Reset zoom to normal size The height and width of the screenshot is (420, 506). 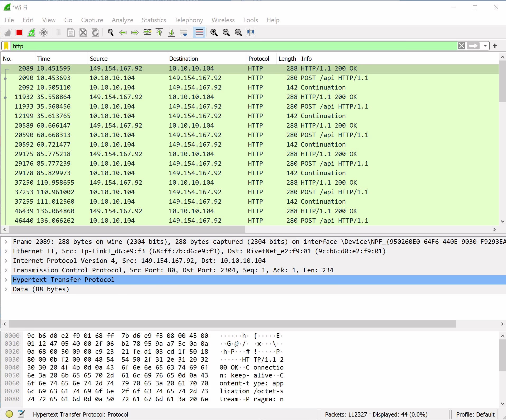(x=238, y=32)
